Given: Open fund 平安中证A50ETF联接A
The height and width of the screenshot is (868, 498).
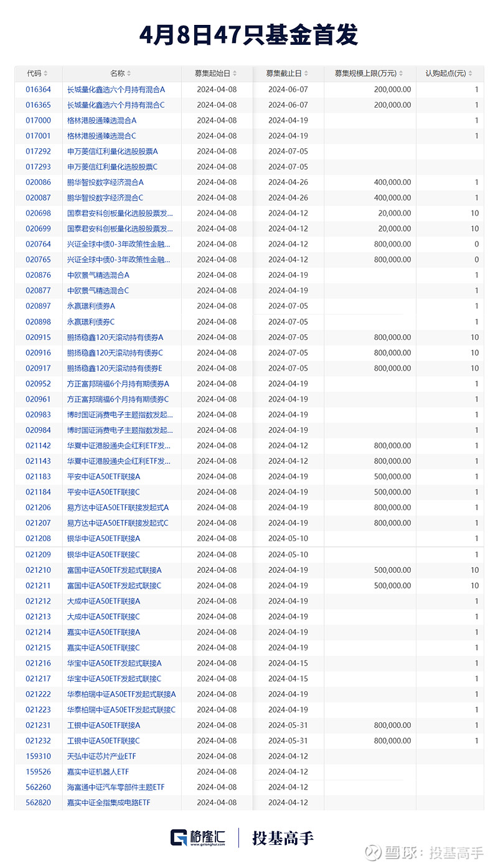Looking at the screenshot, I should pos(104,477).
